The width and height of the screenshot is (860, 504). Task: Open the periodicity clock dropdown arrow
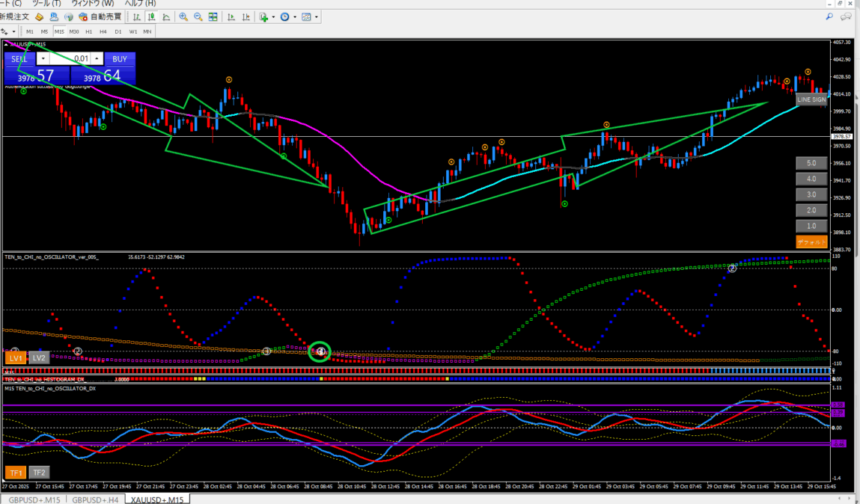295,16
